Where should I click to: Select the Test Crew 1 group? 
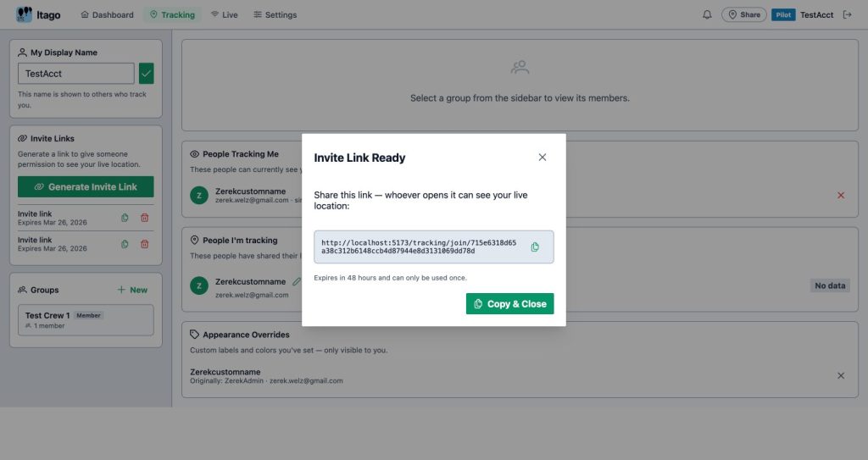coord(86,320)
